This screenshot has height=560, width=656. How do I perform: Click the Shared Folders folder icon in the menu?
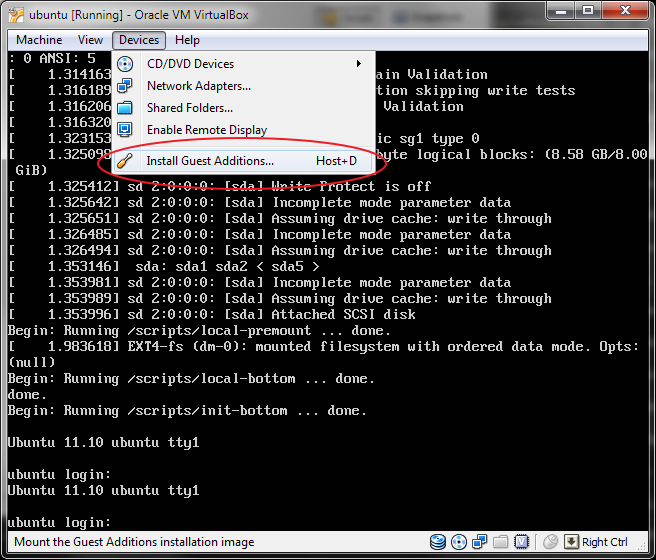[125, 108]
